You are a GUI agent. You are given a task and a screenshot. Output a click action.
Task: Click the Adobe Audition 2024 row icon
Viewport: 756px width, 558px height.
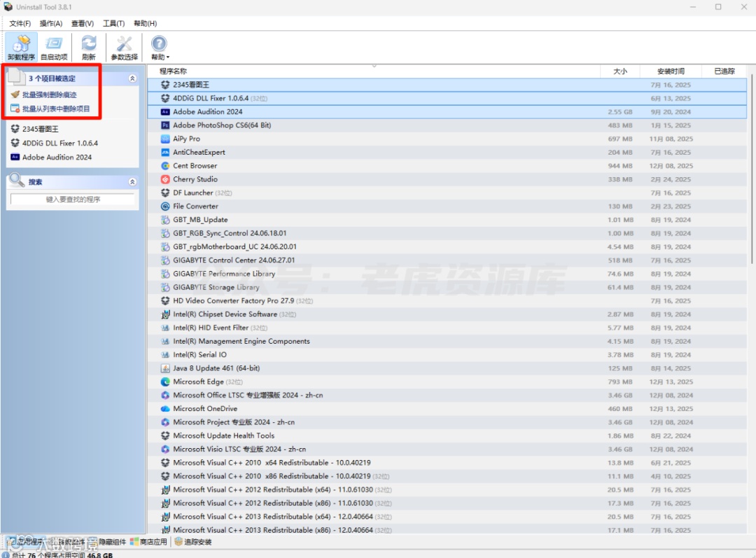(x=165, y=112)
